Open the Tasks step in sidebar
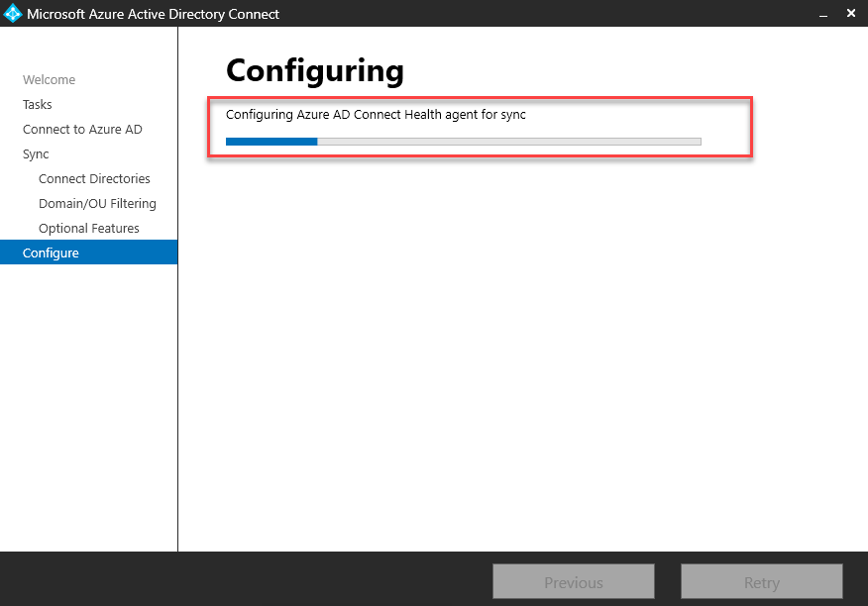This screenshot has width=868, height=606. tap(37, 105)
